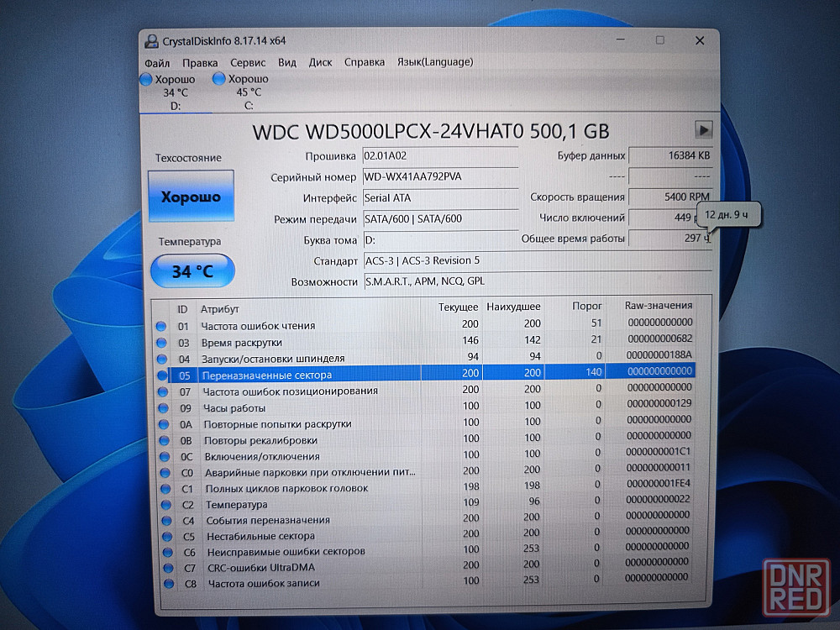Click status dot for C0 Аварийные парковки
This screenshot has height=630, width=840.
165,472
